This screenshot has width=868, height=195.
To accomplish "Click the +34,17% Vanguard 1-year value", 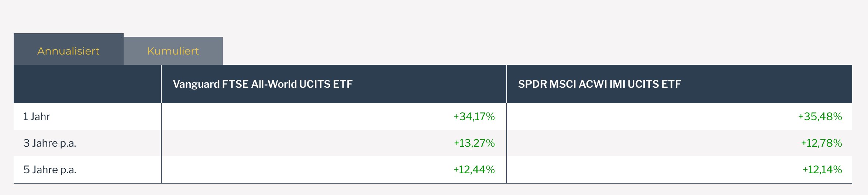I will [474, 116].
